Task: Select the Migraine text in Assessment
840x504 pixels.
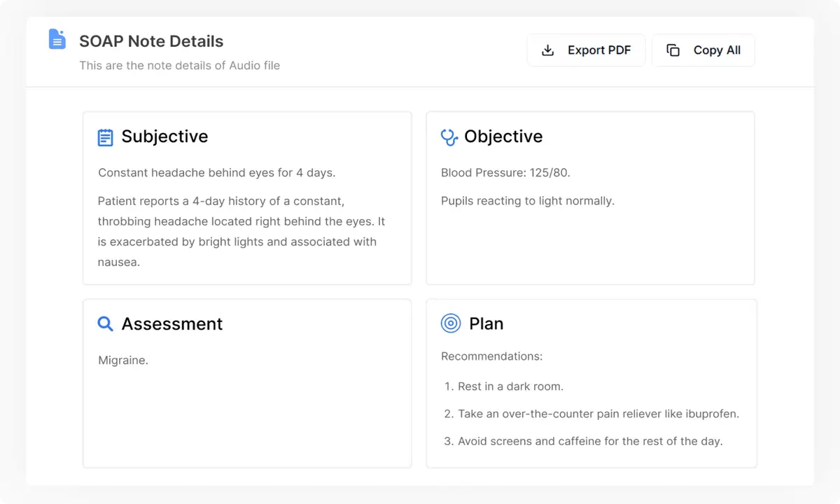Action: click(123, 360)
